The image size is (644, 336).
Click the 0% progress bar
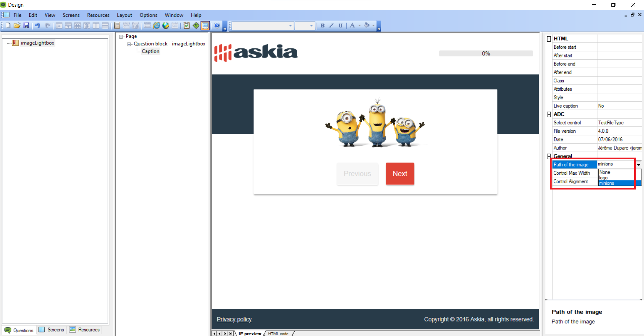(x=486, y=53)
